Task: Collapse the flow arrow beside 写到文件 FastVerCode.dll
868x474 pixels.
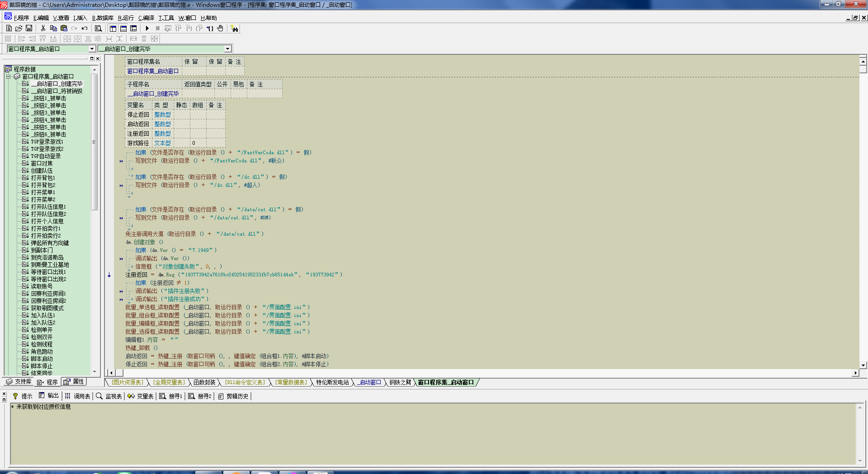Action: coord(121,161)
